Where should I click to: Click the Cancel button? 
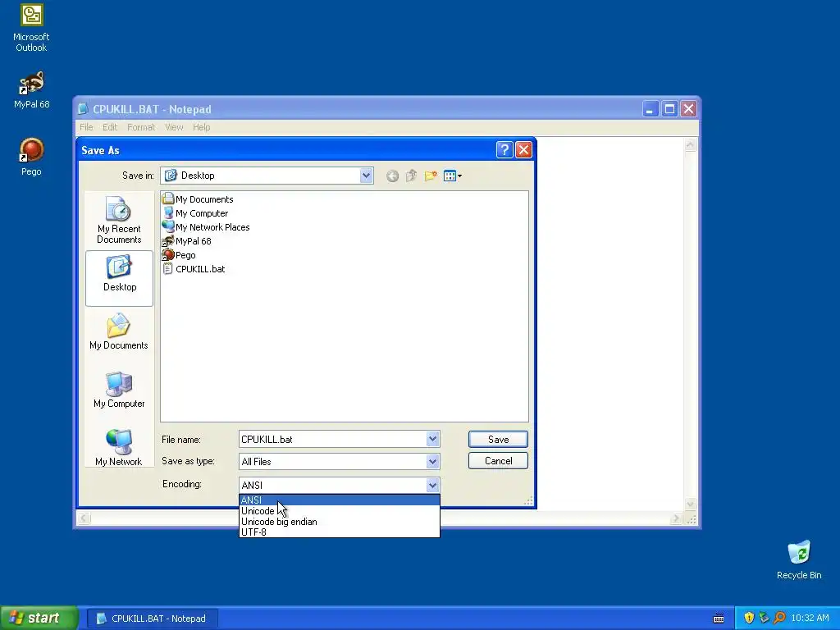pyautogui.click(x=498, y=461)
